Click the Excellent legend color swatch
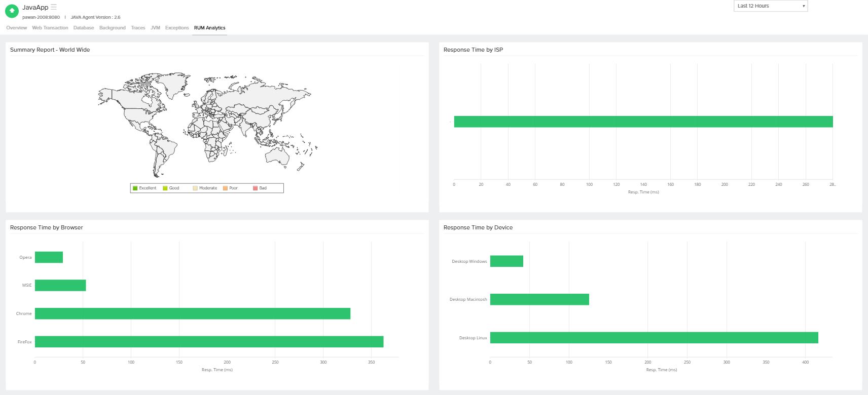Image resolution: width=868 pixels, height=395 pixels. 135,188
